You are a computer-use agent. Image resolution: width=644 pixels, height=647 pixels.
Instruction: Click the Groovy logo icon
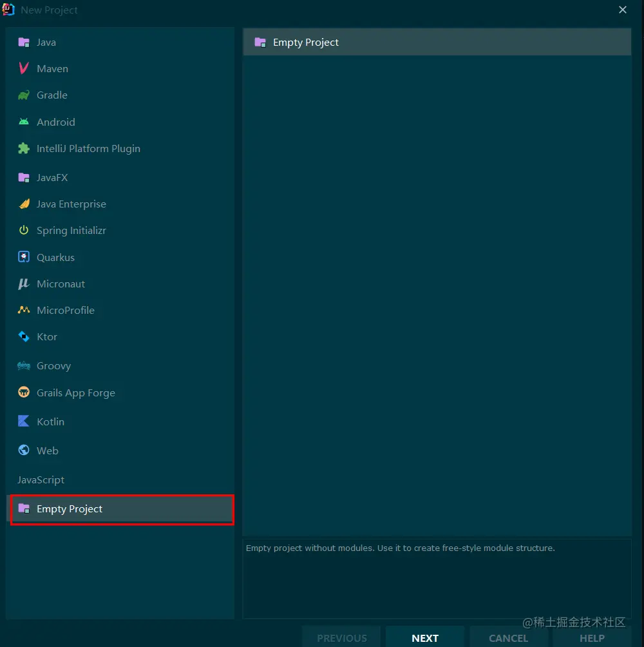pos(24,365)
